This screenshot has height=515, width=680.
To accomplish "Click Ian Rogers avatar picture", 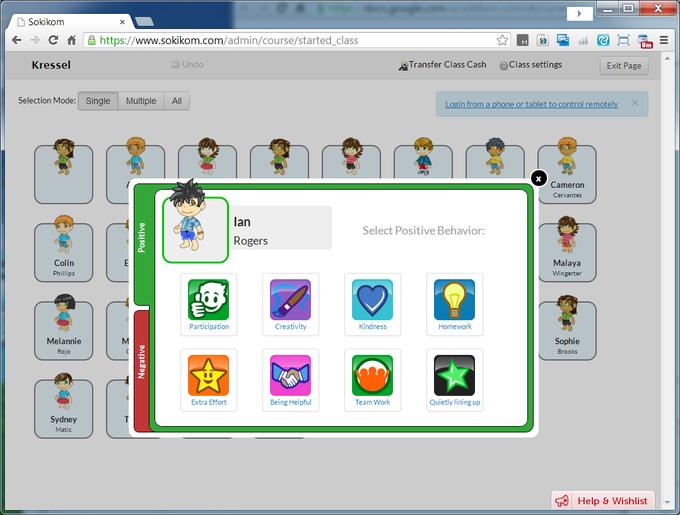I will coord(195,230).
